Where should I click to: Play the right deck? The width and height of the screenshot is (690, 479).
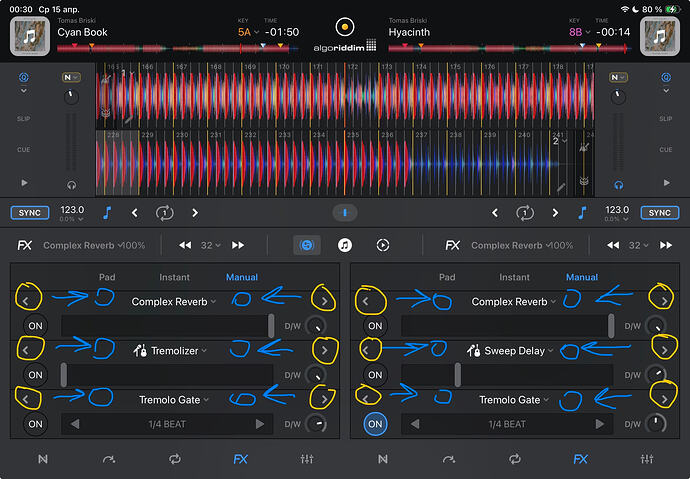pos(667,183)
